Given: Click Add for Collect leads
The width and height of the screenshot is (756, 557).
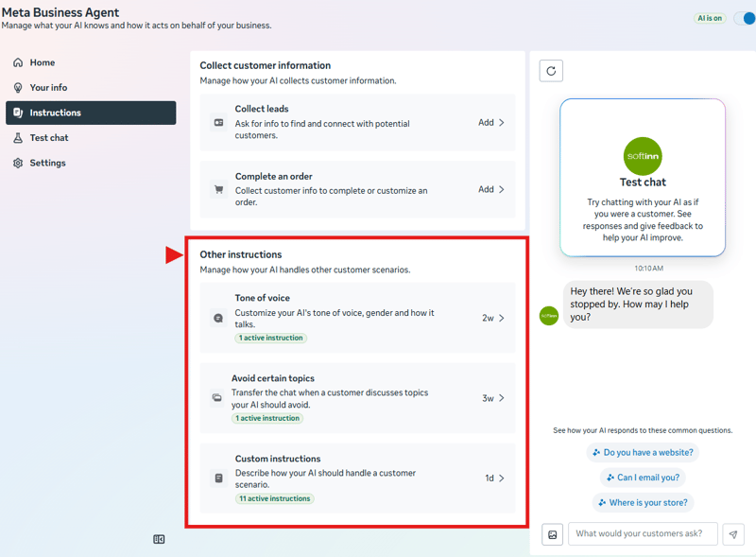Looking at the screenshot, I should pos(486,123).
